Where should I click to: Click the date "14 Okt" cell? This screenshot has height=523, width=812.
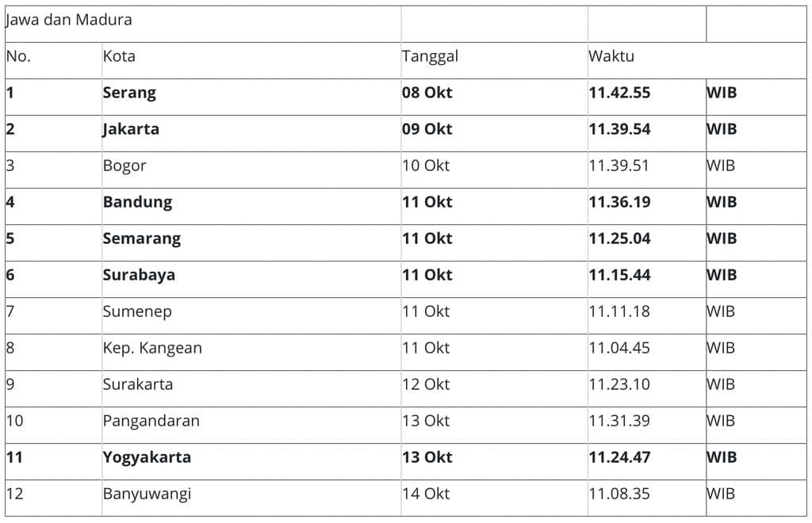click(x=426, y=494)
